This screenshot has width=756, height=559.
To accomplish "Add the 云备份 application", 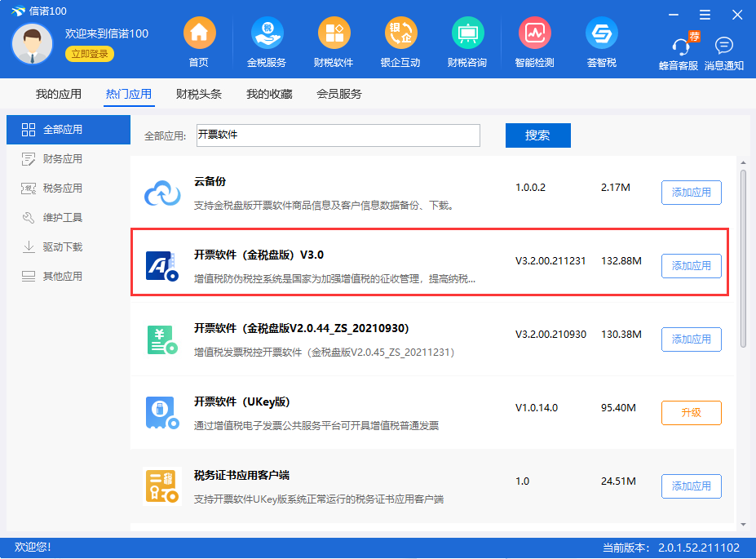I will click(x=692, y=193).
